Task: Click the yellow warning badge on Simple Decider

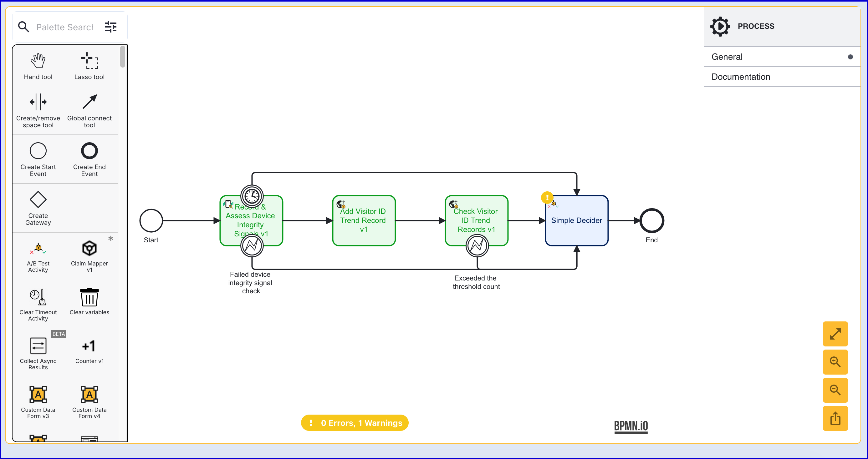Action: [547, 197]
